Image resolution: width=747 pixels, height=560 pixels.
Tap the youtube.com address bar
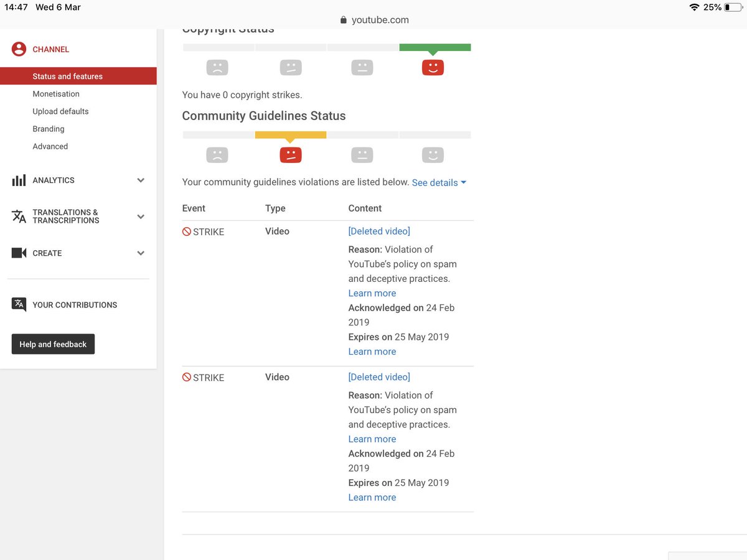click(x=374, y=20)
